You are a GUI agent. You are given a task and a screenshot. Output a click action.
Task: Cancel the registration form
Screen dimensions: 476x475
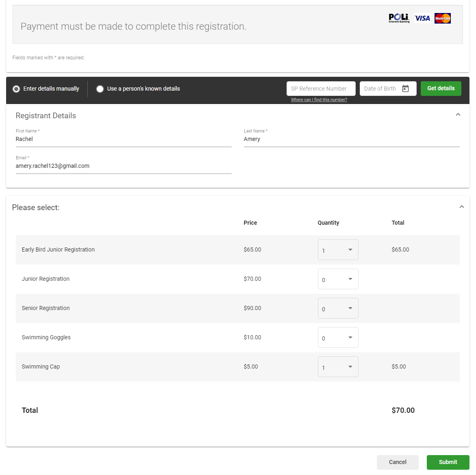(x=398, y=462)
